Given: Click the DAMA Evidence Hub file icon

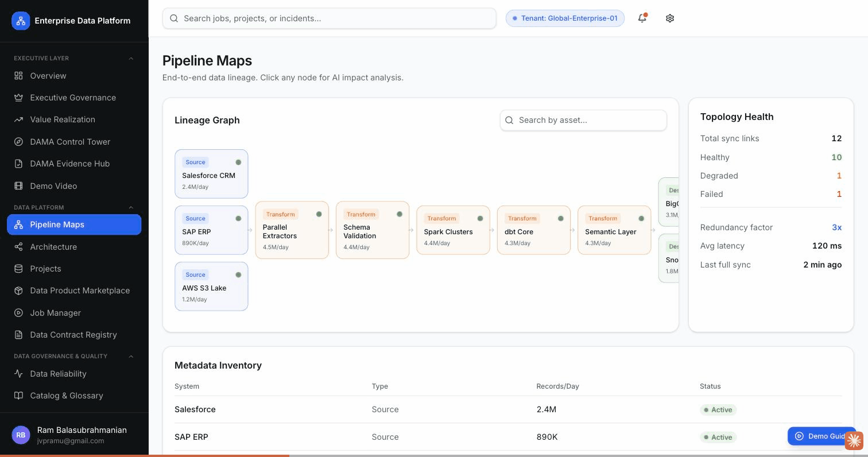Looking at the screenshot, I should pos(18,164).
